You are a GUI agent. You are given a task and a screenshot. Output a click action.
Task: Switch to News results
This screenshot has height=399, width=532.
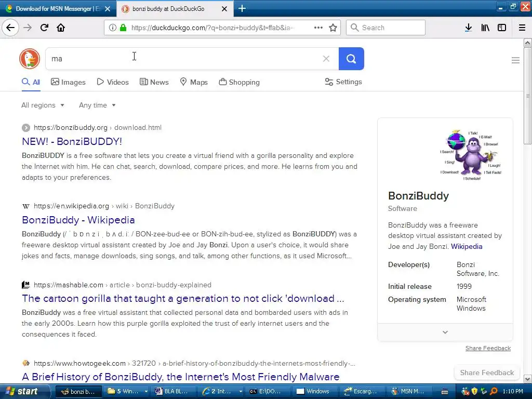click(154, 82)
